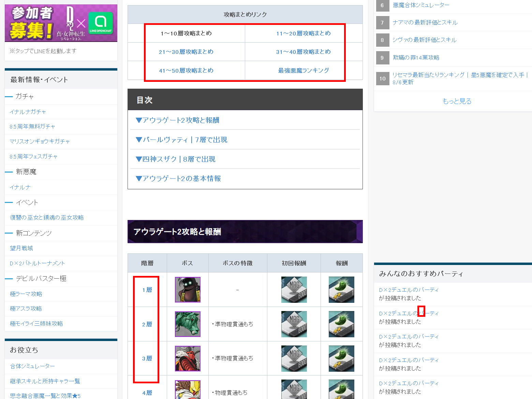Open the LINE open chat recruitment banner
This screenshot has width=532, height=399.
(61, 23)
